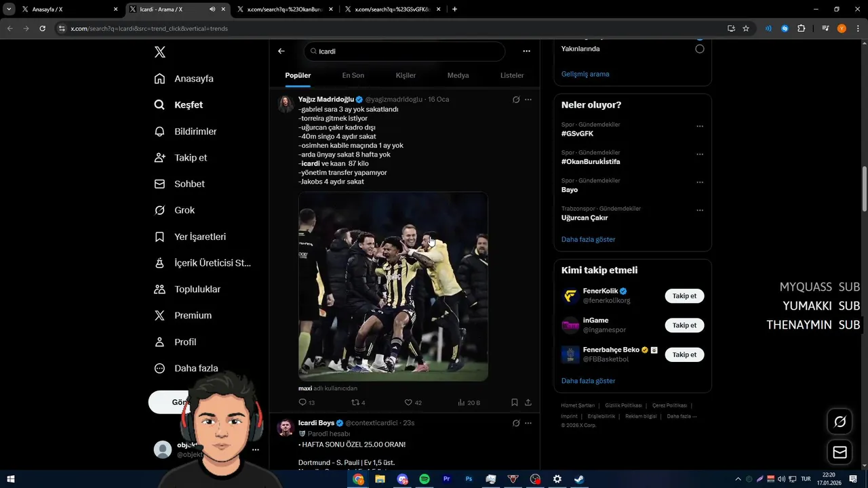
Task: Repost the post with 4 reposts
Action: (358, 403)
